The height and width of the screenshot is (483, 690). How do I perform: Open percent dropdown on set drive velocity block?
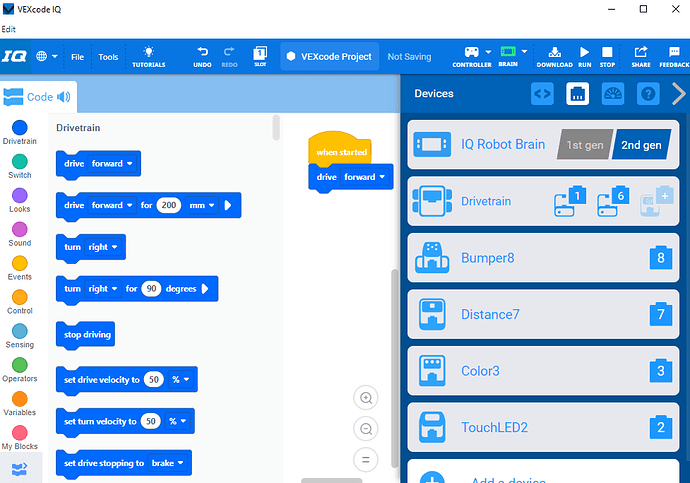point(180,379)
